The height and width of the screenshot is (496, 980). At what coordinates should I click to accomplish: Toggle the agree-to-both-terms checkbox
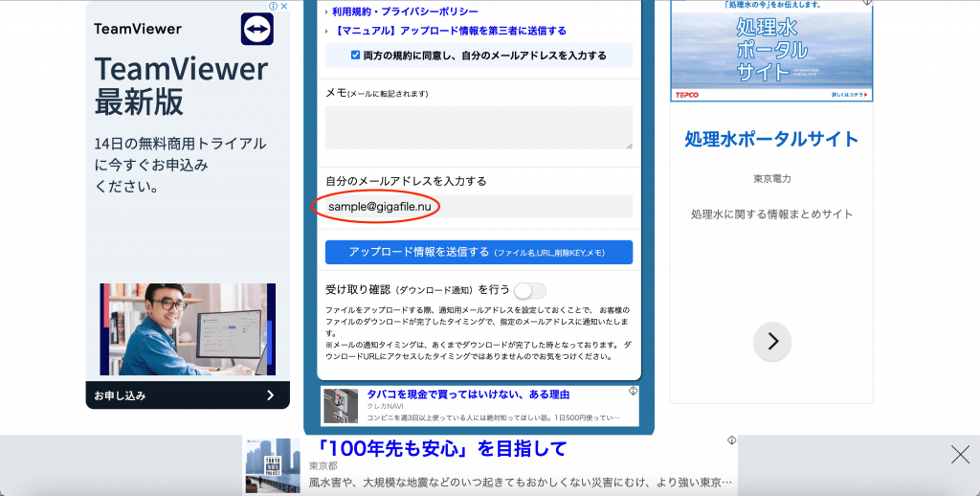[355, 55]
